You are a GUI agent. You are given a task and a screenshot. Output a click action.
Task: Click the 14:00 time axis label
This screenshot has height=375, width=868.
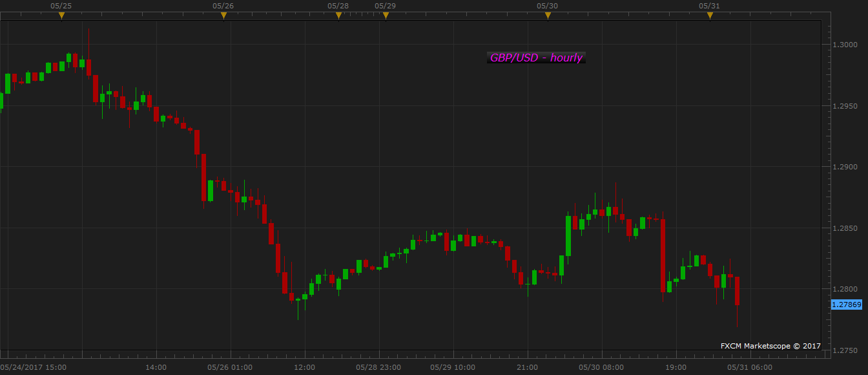[156, 367]
